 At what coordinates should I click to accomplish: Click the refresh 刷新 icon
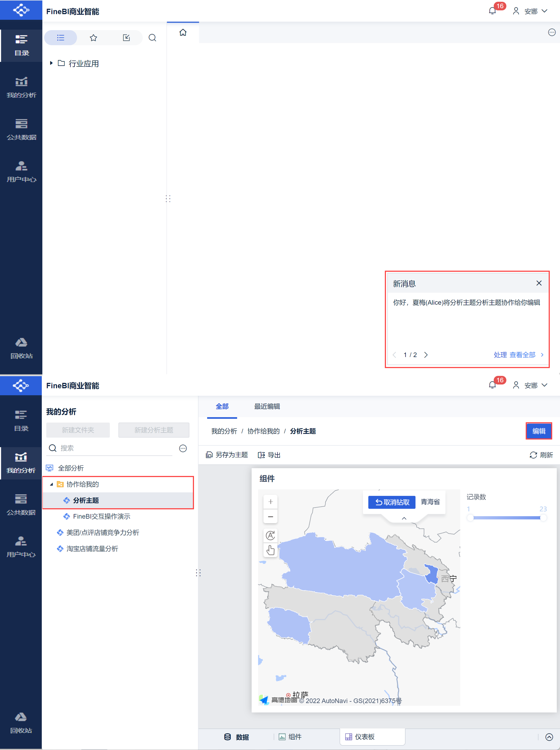point(533,455)
